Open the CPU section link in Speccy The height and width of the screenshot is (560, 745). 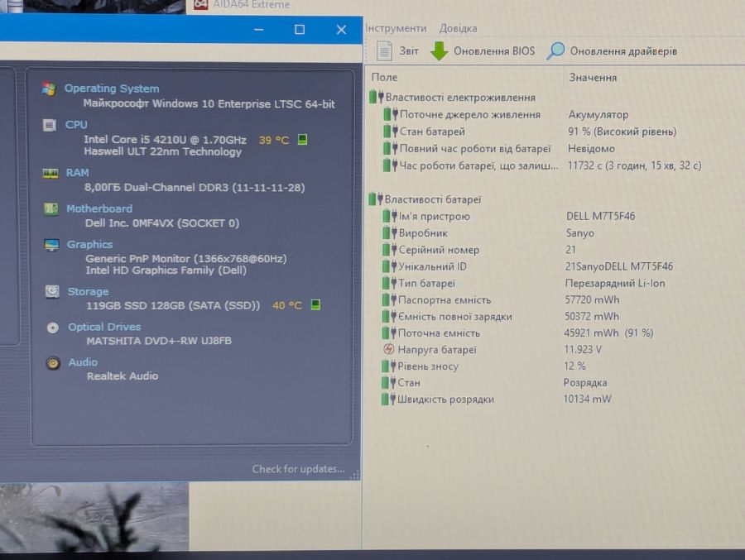point(76,124)
